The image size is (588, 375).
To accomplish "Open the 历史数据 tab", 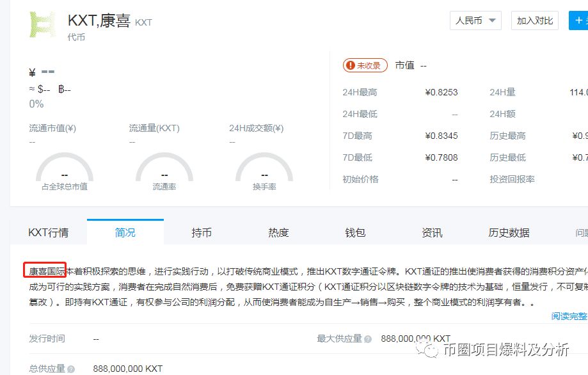I will tap(509, 232).
